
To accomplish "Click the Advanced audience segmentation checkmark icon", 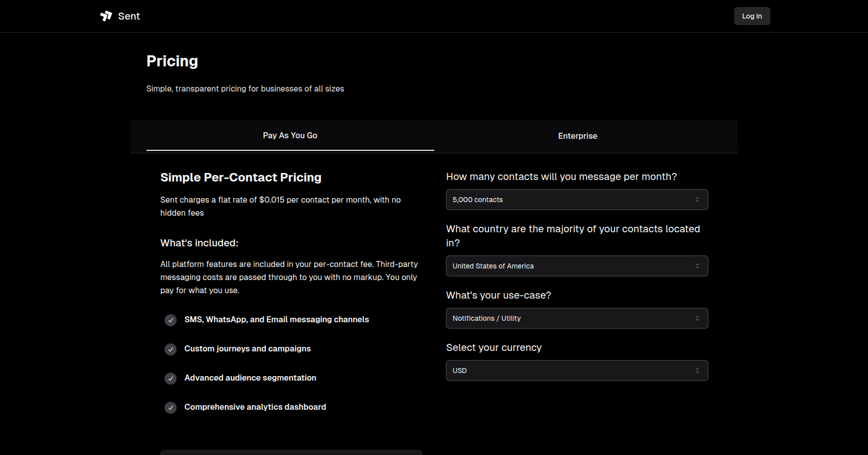I will point(171,379).
